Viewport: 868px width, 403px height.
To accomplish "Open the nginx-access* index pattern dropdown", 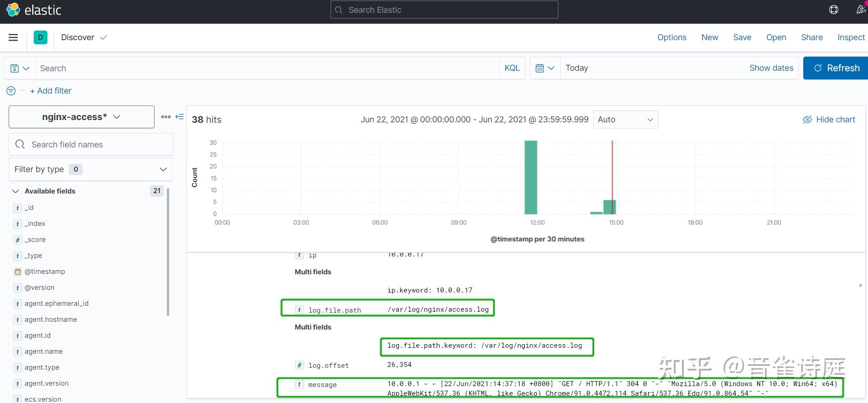I will (x=82, y=117).
